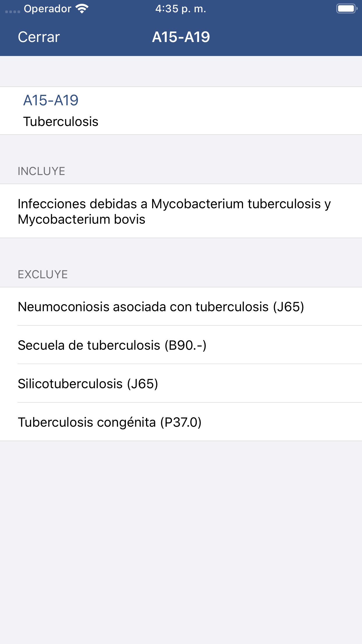Viewport: 362px width, 644px height.
Task: Tap the 4:35 p. m. clock
Action: point(181,9)
